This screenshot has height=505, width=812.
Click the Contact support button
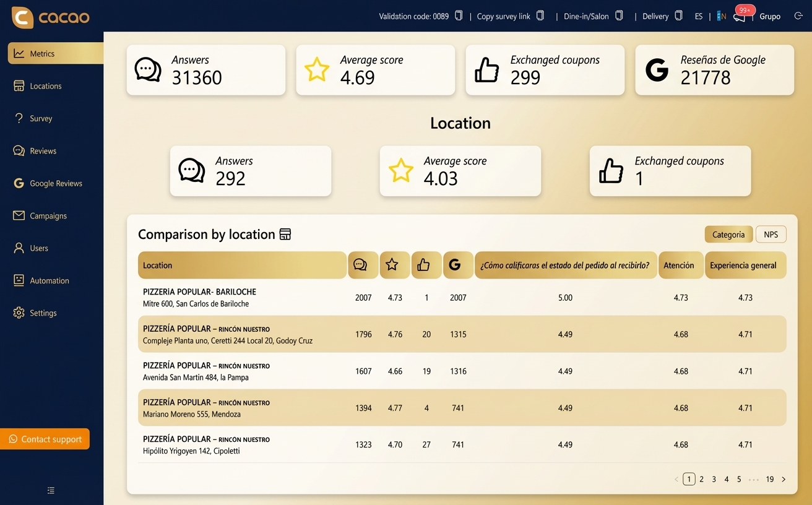(45, 439)
